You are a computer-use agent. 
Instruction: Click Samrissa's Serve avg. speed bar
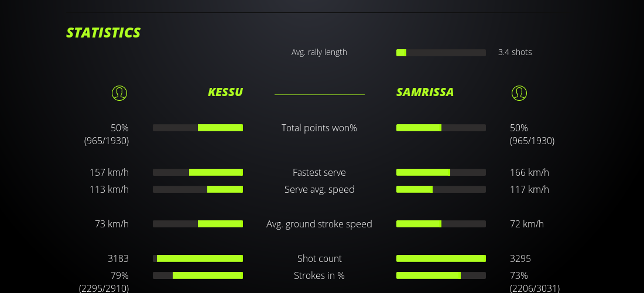click(441, 189)
